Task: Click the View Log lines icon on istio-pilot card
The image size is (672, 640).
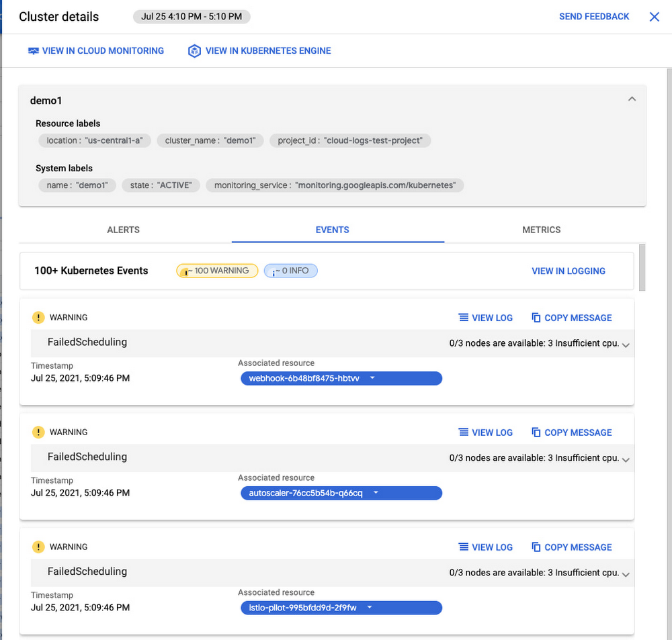Action: pos(463,547)
